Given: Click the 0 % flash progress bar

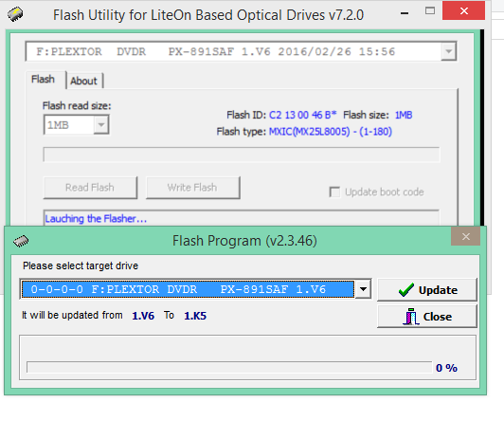Looking at the screenshot, I should click(x=229, y=367).
